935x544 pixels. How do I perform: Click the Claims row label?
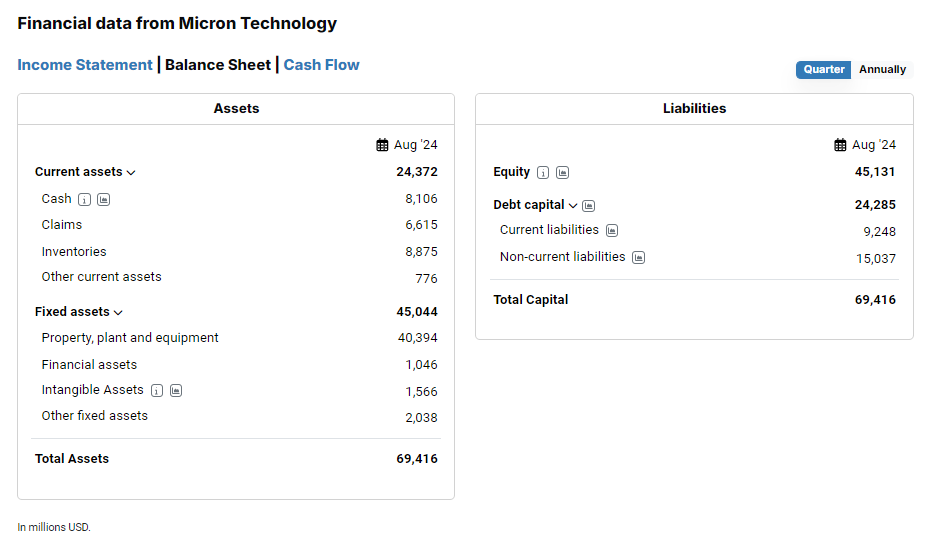61,225
